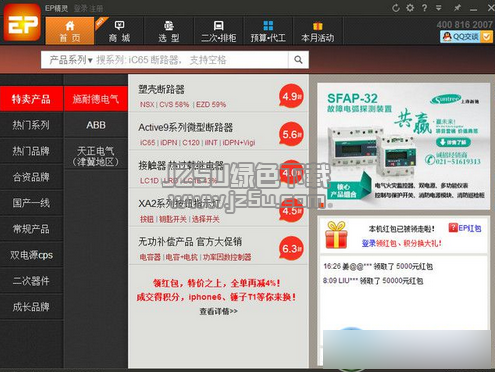Open the title bar dropdown menu icon
The width and height of the screenshot is (495, 372).
[439, 8]
